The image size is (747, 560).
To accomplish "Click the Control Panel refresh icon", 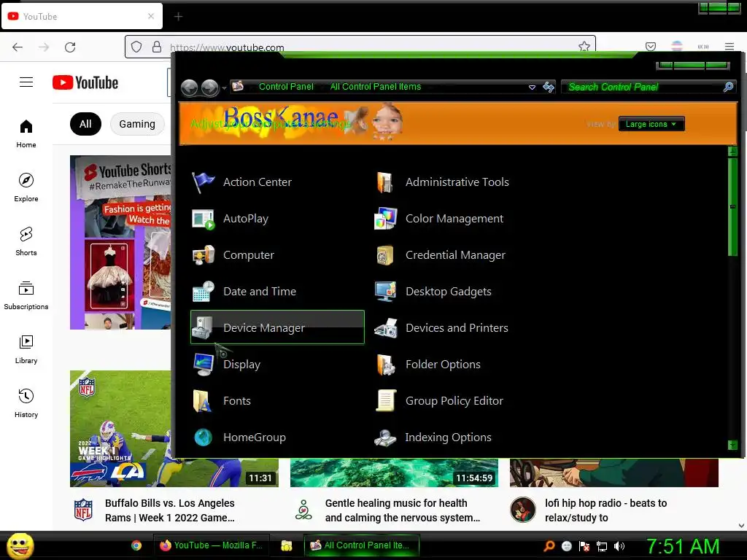I will tap(549, 87).
